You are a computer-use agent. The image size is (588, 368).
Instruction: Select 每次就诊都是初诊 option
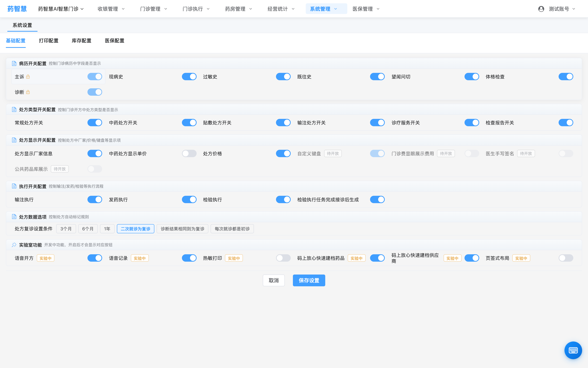[x=232, y=229]
